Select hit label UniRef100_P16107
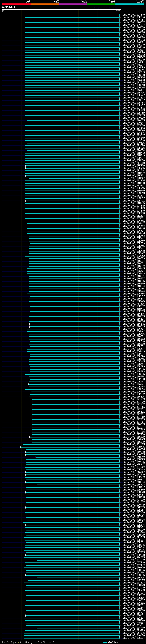This screenshot has width=146, height=644. [134, 472]
